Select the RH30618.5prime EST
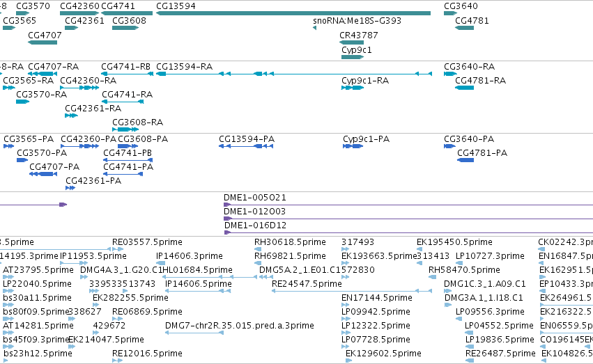Screen dimensions: 593x364 (258, 249)
